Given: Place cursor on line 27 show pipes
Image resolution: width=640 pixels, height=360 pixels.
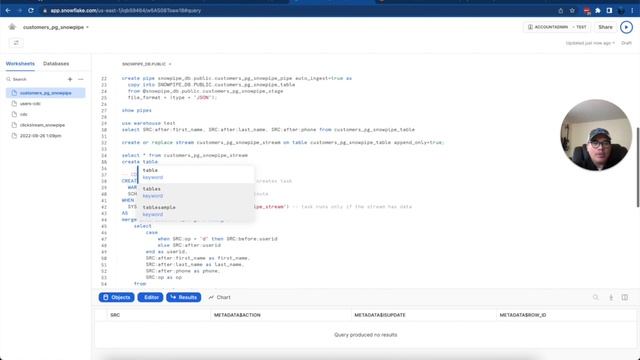Looking at the screenshot, I should point(137,111).
